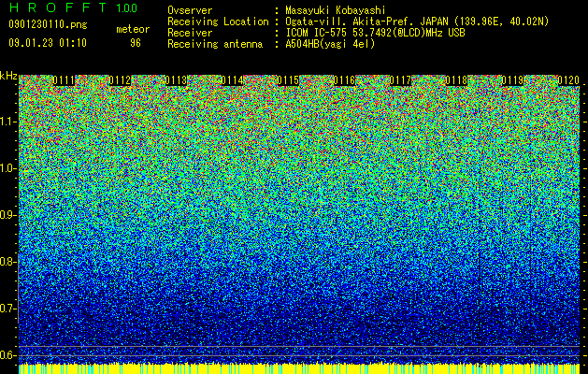This screenshot has height=374, width=588.
Task: Click the meteor count 96
Action: 136,43
